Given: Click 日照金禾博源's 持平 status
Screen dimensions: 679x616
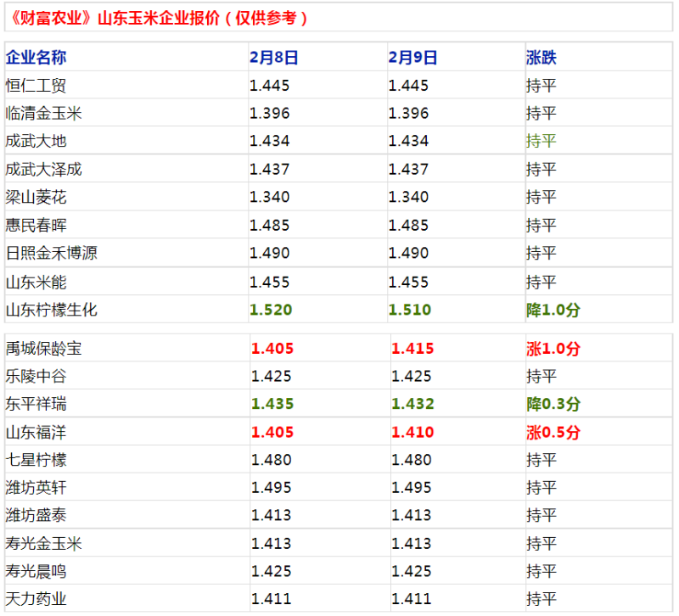Looking at the screenshot, I should 542,253.
